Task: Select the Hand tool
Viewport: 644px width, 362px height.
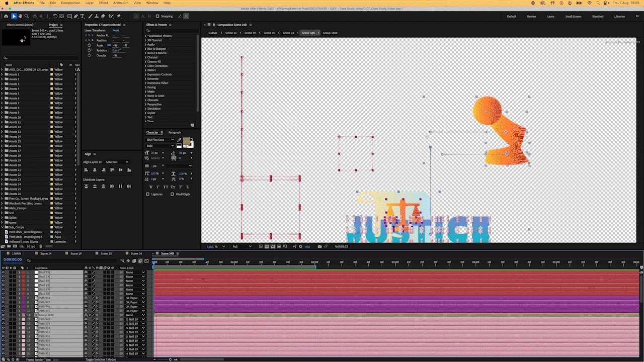Action: point(20,16)
